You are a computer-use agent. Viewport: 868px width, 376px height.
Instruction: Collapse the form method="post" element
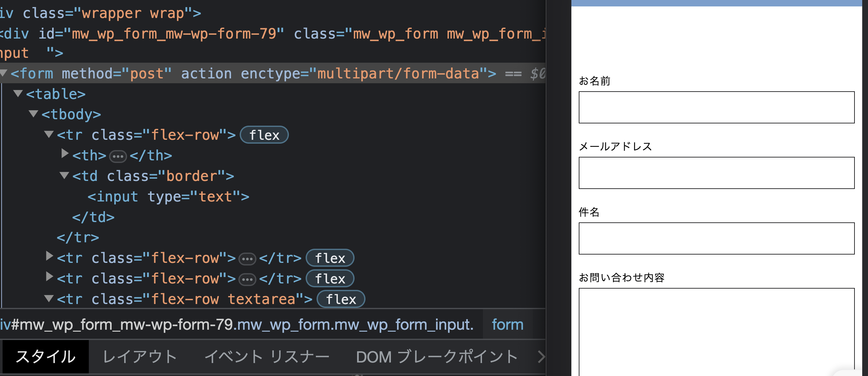[3, 73]
